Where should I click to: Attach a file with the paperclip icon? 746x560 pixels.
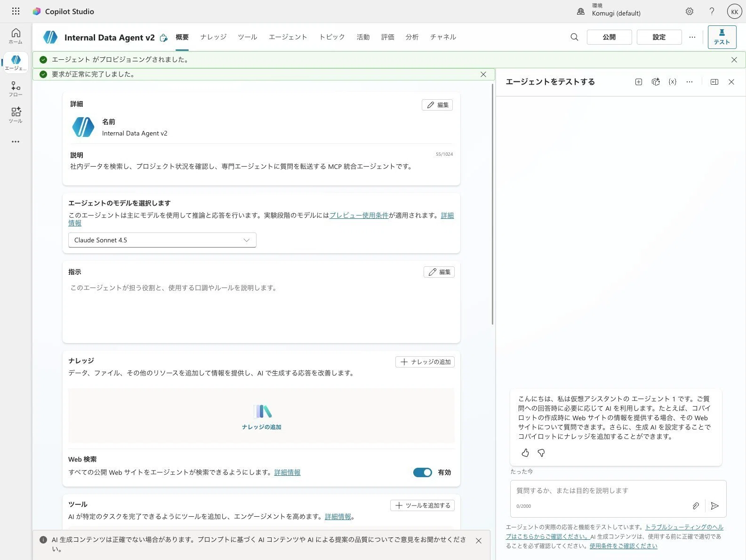(696, 506)
